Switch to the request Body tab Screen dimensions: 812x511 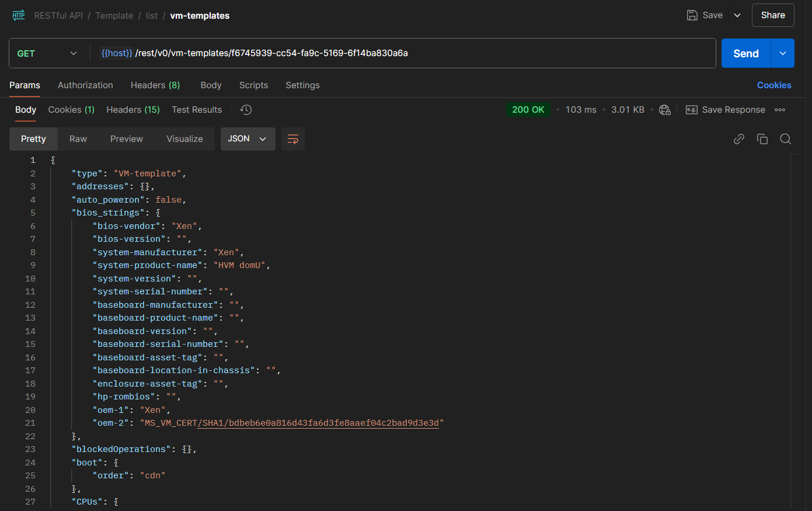[211, 85]
